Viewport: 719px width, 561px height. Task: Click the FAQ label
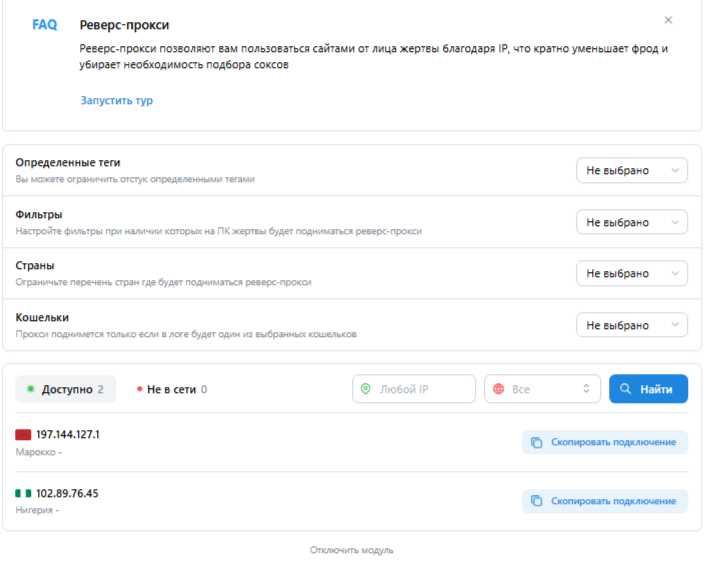(x=44, y=24)
